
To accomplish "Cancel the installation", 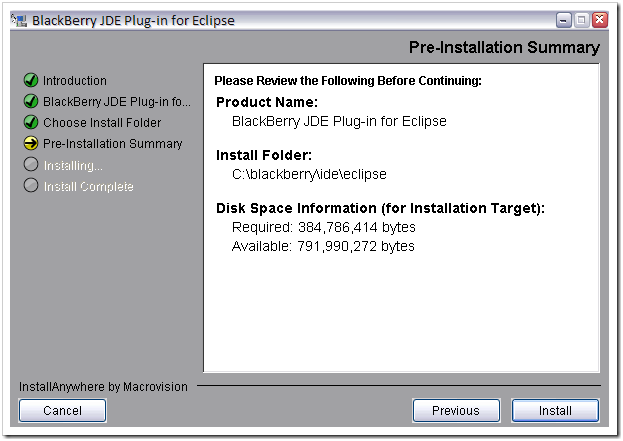I will point(62,410).
